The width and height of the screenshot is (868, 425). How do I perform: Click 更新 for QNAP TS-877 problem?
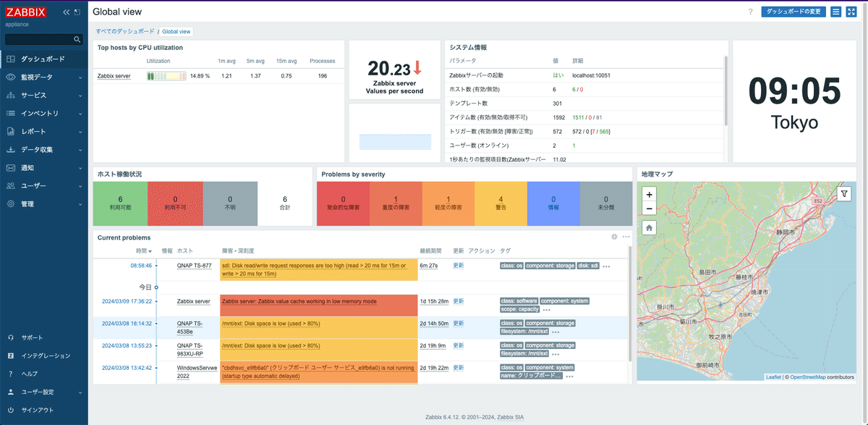tap(458, 266)
